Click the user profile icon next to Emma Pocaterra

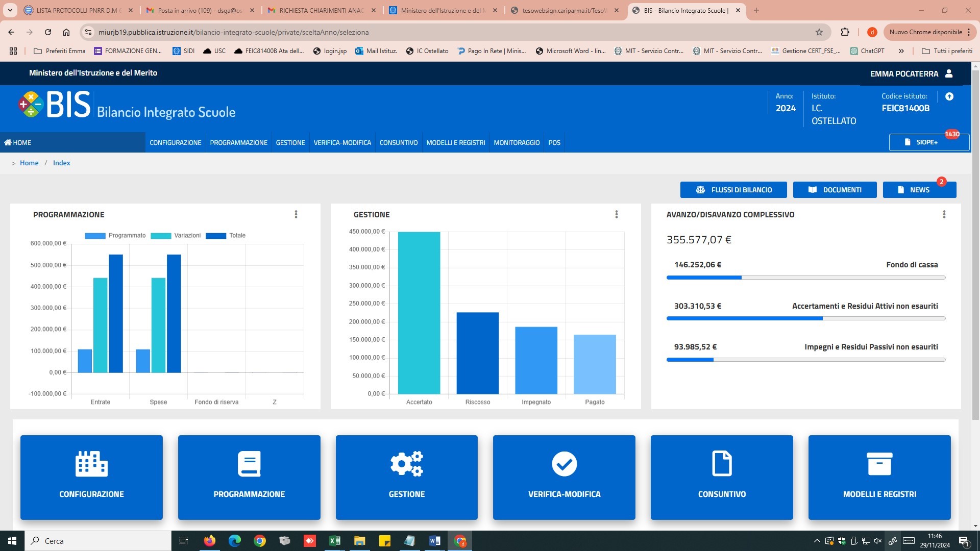pyautogui.click(x=949, y=73)
